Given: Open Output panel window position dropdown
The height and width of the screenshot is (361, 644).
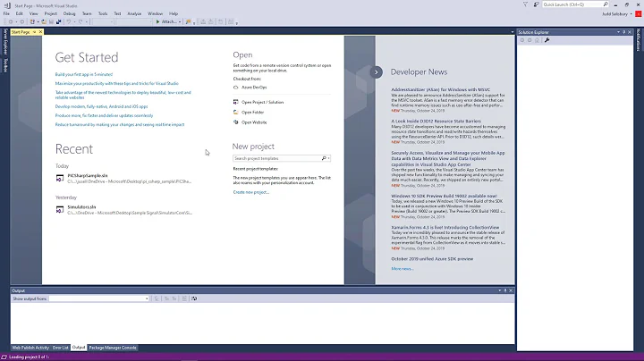Looking at the screenshot, I should tap(499, 290).
